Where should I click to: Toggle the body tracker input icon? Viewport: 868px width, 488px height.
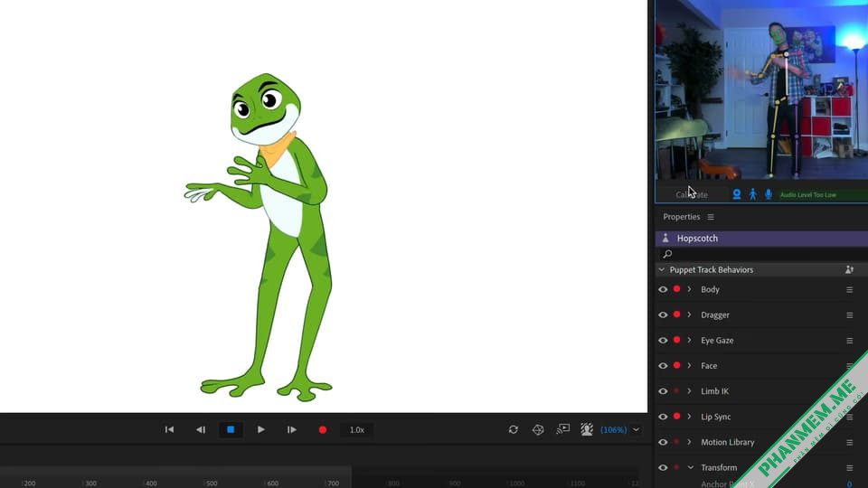(753, 194)
